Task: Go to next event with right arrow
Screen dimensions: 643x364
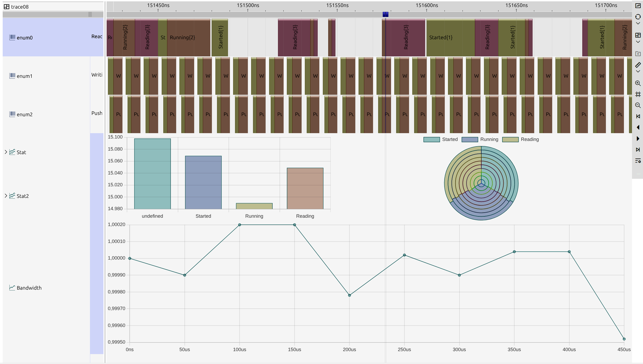Action: 638,139
